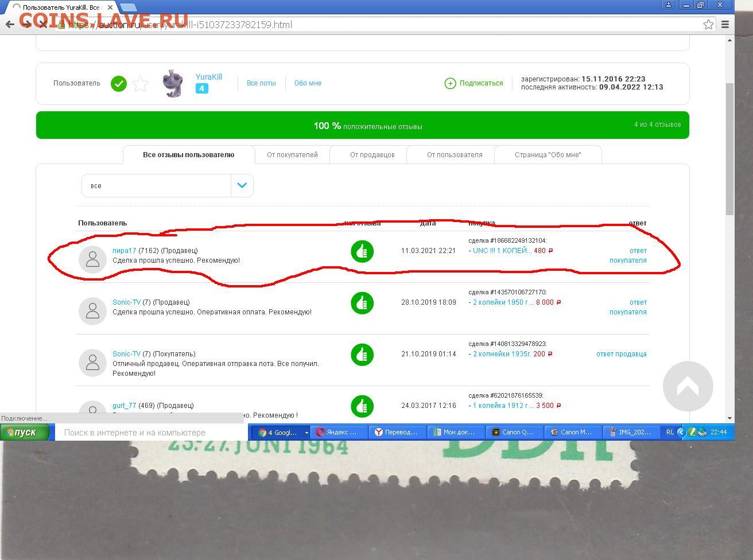Click 'ответ покупателя' in лира17 row
The width and height of the screenshot is (753, 560).
[628, 255]
